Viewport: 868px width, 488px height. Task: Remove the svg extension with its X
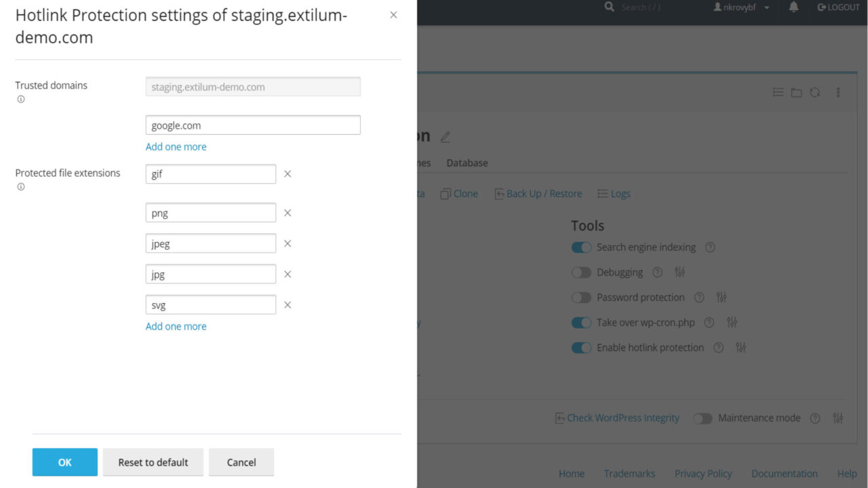click(x=287, y=304)
